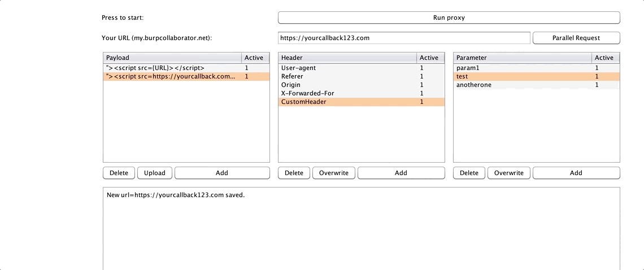The width and height of the screenshot is (644, 270).
Task: Sort by the Payload column header
Action: click(x=172, y=58)
